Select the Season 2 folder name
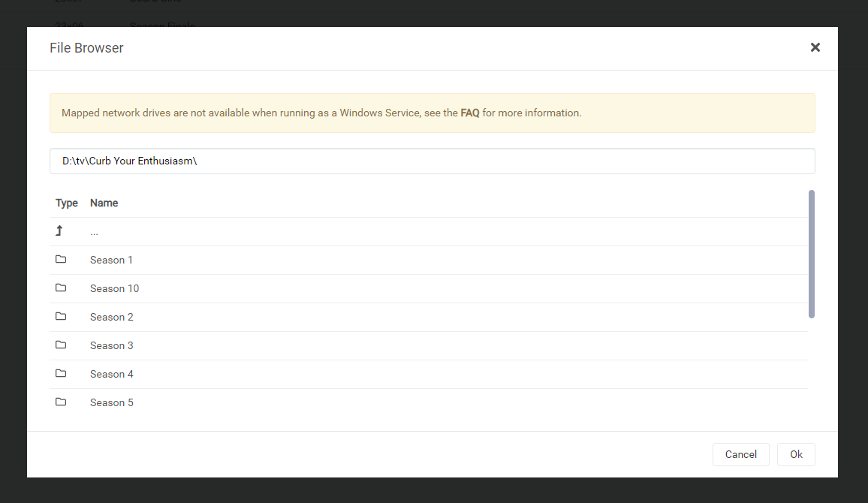Screen dimensions: 868x503 112,317
